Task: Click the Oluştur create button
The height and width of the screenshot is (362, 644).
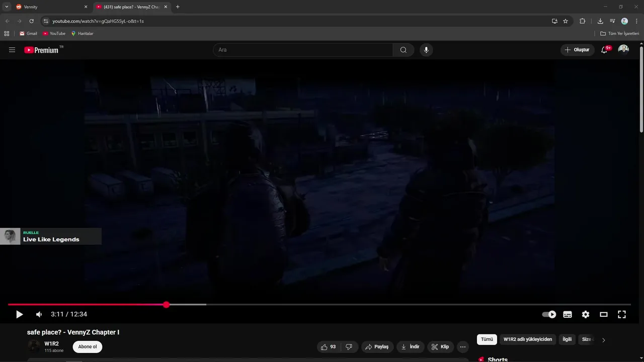Action: pos(577,50)
